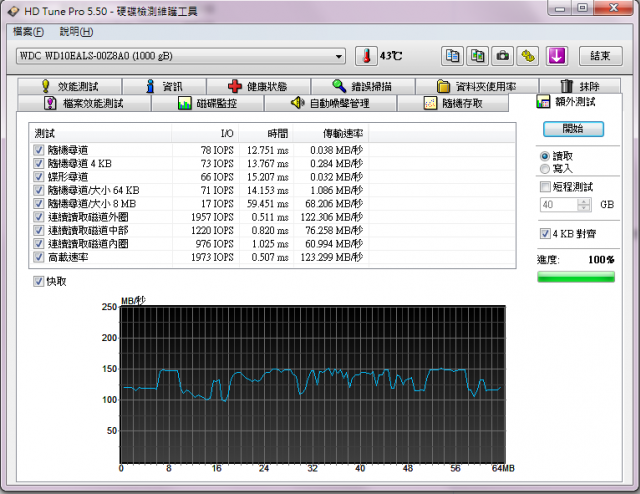The height and width of the screenshot is (494, 640).
Task: Uncheck the 隨機尋道 4 KB checkbox
Action: click(x=38, y=163)
